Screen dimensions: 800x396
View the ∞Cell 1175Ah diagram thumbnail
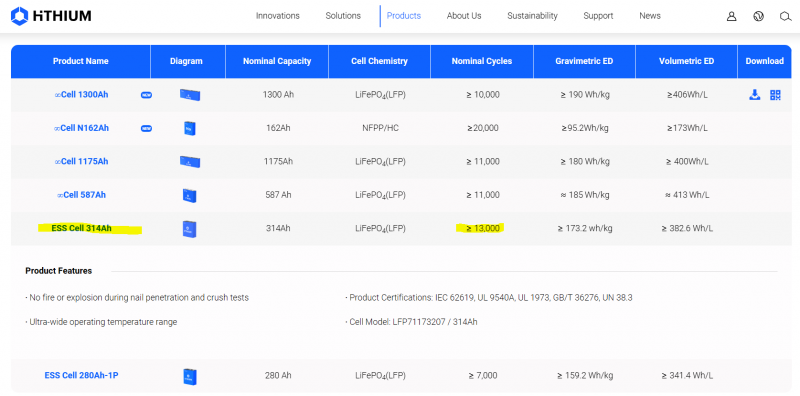click(x=190, y=162)
